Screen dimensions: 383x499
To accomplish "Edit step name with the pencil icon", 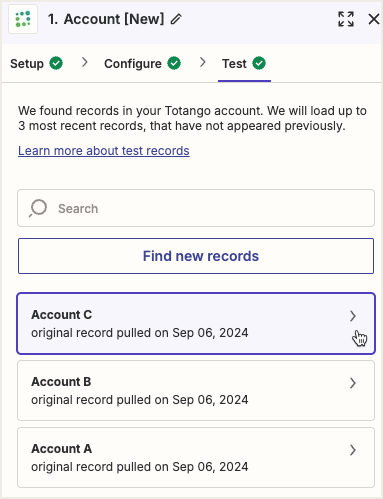I will 176,19.
